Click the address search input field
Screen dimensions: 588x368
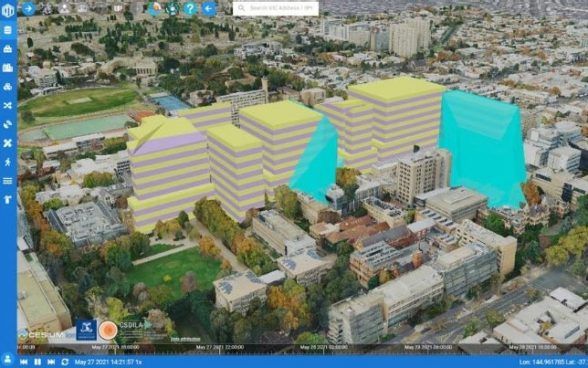[276, 8]
